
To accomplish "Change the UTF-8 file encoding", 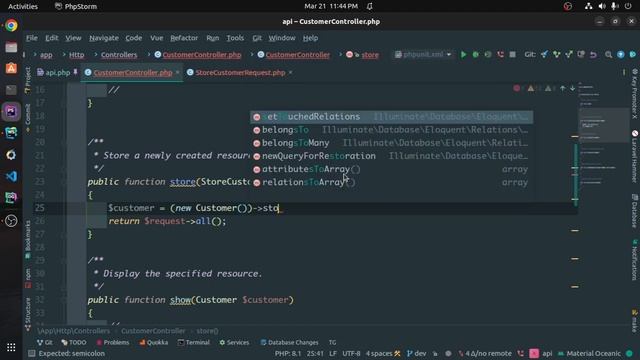I will [351, 353].
